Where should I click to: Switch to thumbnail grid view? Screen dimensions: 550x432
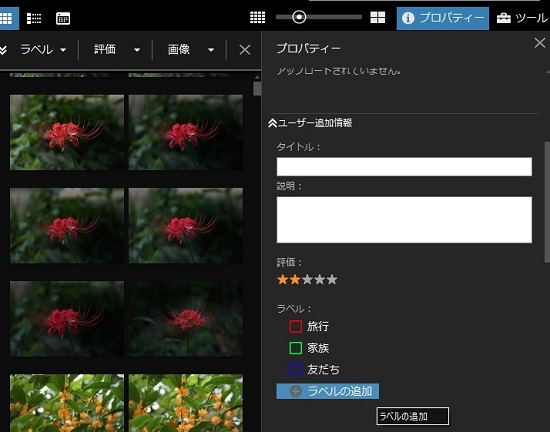pos(7,18)
